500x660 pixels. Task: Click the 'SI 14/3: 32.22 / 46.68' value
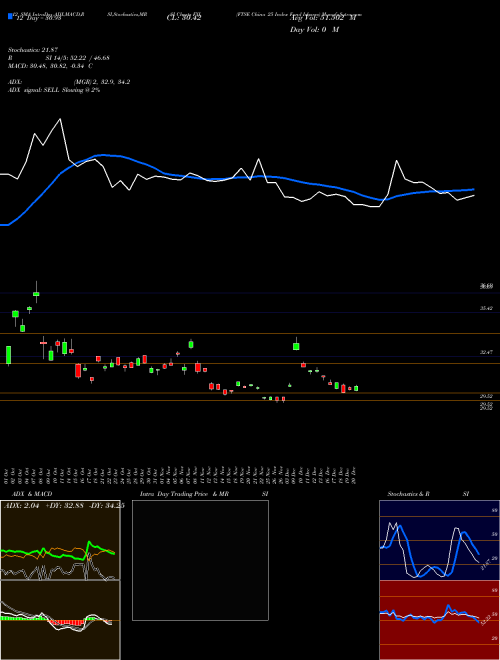coord(78,58)
